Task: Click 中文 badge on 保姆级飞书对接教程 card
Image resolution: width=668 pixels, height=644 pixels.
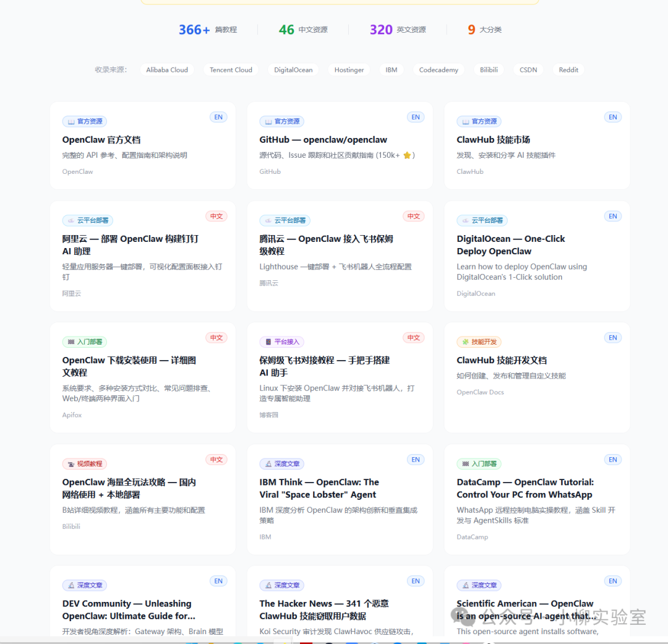Action: pyautogui.click(x=414, y=338)
